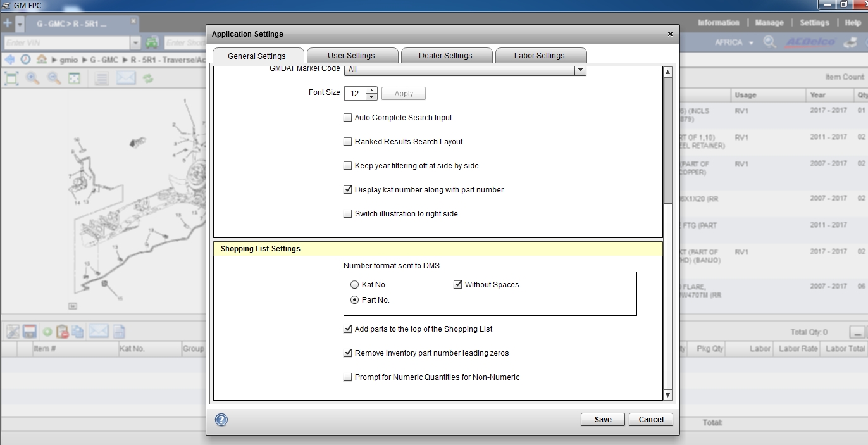Viewport: 868px width, 445px height.
Task: Click the settings panel vertical scrollbar thumb
Action: pyautogui.click(x=667, y=140)
